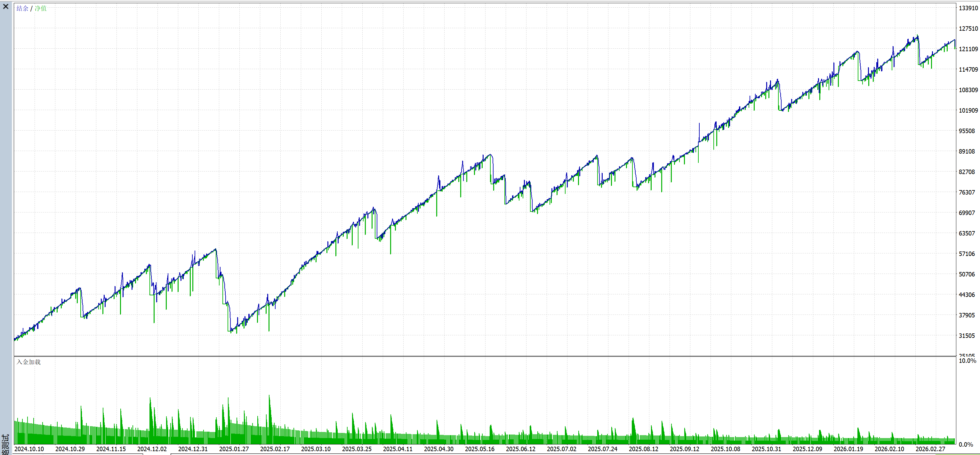Click the 101909 value axis label
The height and width of the screenshot is (455, 980).
click(968, 110)
